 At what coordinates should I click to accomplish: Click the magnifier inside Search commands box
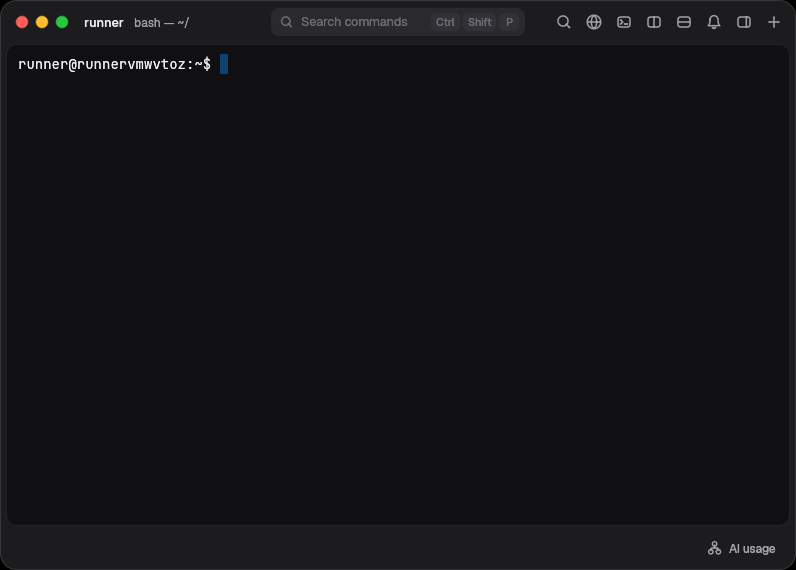click(x=286, y=22)
